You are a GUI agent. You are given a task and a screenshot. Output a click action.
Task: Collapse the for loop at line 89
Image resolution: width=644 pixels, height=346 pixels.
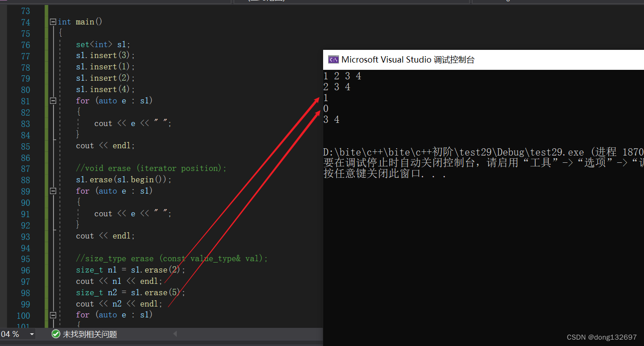[53, 191]
